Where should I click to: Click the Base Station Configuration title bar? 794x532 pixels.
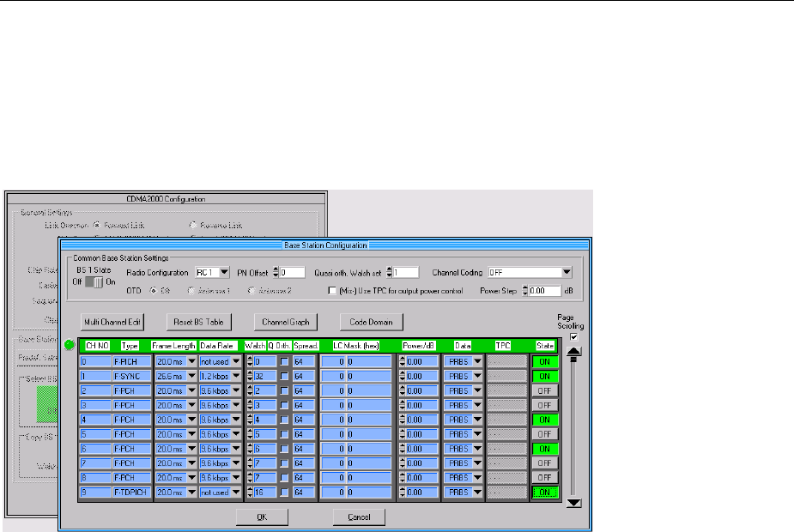click(x=325, y=245)
